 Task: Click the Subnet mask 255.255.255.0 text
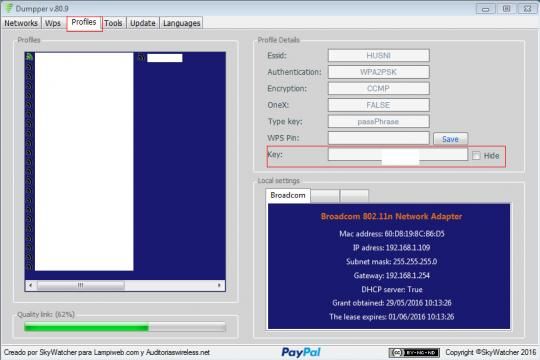click(x=392, y=261)
